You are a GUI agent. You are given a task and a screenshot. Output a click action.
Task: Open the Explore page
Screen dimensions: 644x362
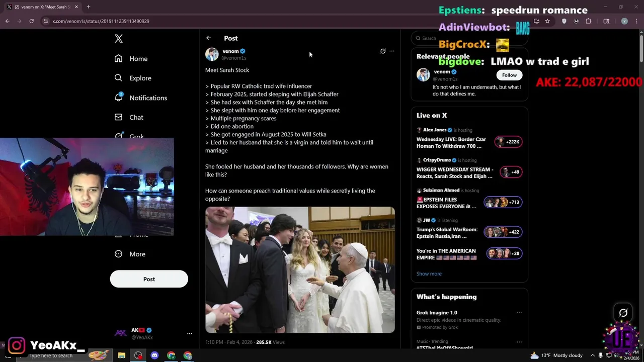133,78
